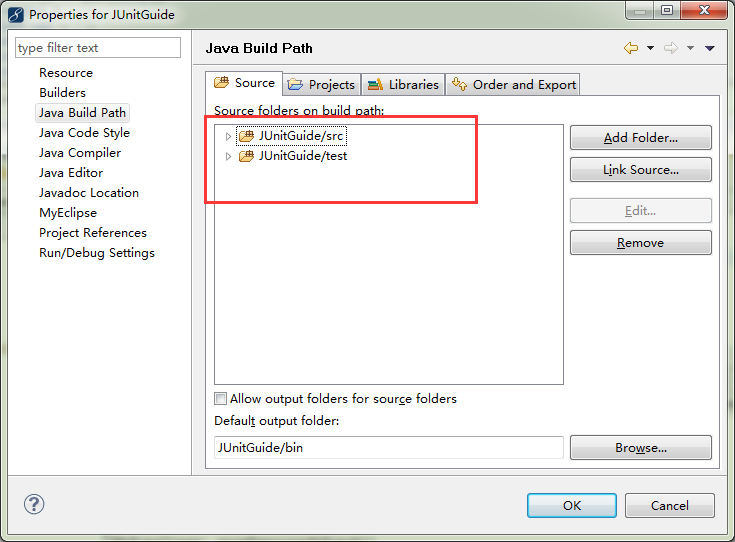This screenshot has width=735, height=542.
Task: Open the forward history dropdown arrow
Action: click(690, 48)
